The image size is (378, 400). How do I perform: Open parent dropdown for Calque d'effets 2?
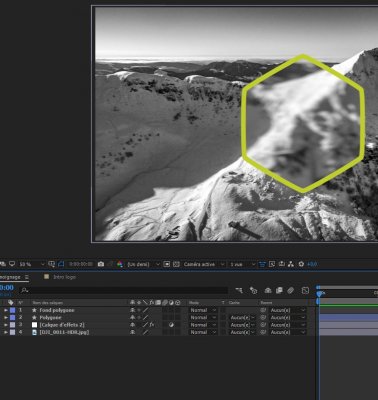tap(287, 325)
